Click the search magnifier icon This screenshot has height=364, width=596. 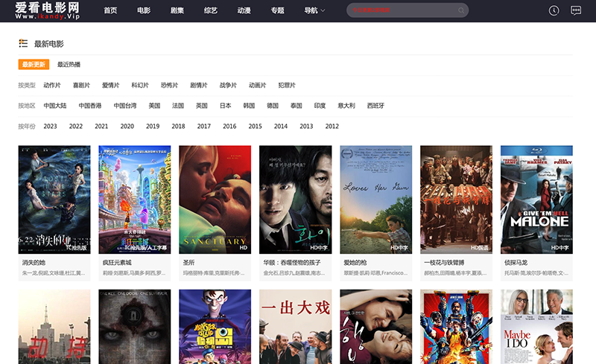[460, 10]
